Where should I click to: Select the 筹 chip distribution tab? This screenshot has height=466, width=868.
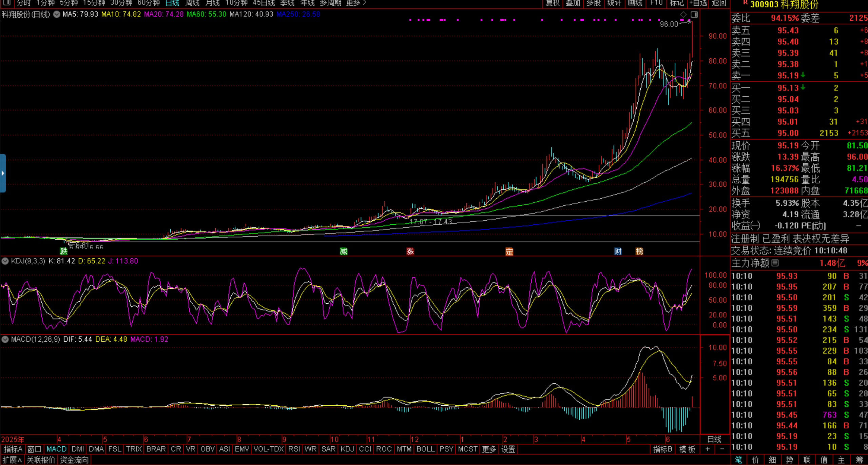(x=859, y=460)
